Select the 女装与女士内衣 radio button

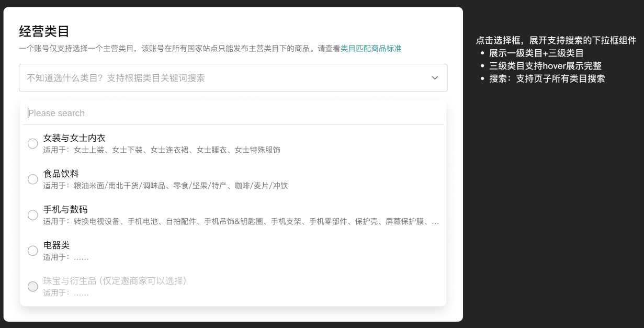(x=32, y=143)
